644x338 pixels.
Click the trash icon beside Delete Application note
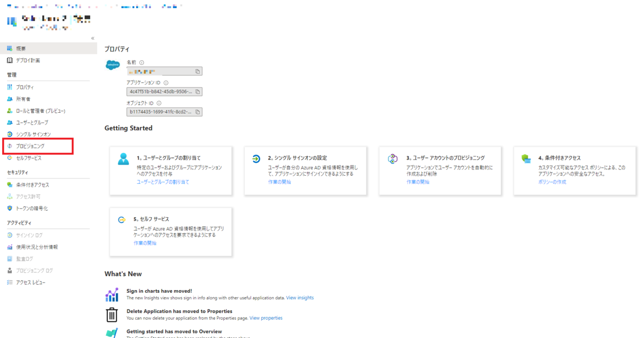(x=112, y=314)
